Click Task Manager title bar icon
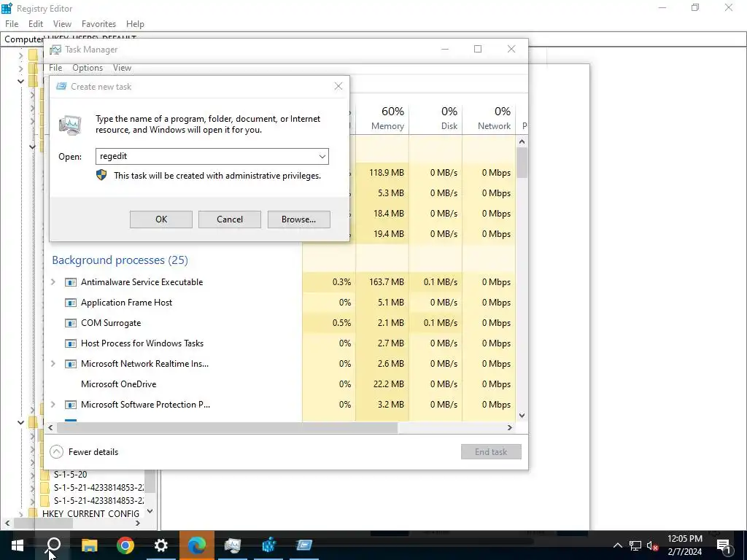The image size is (747, 560). (55, 50)
